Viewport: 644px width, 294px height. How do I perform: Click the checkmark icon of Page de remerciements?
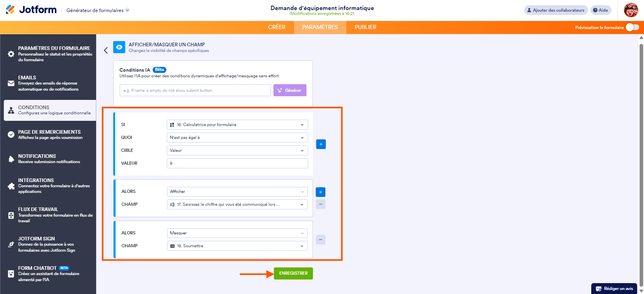pos(11,135)
